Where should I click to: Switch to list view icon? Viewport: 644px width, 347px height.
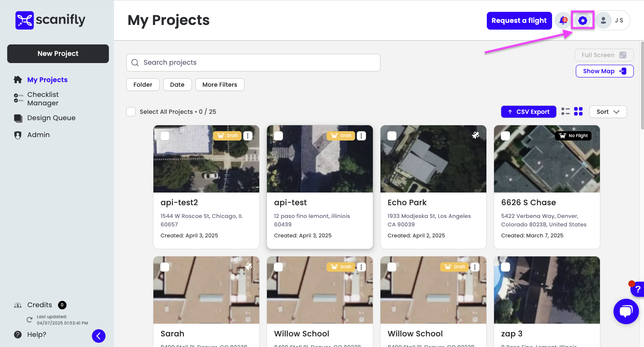[x=566, y=111]
